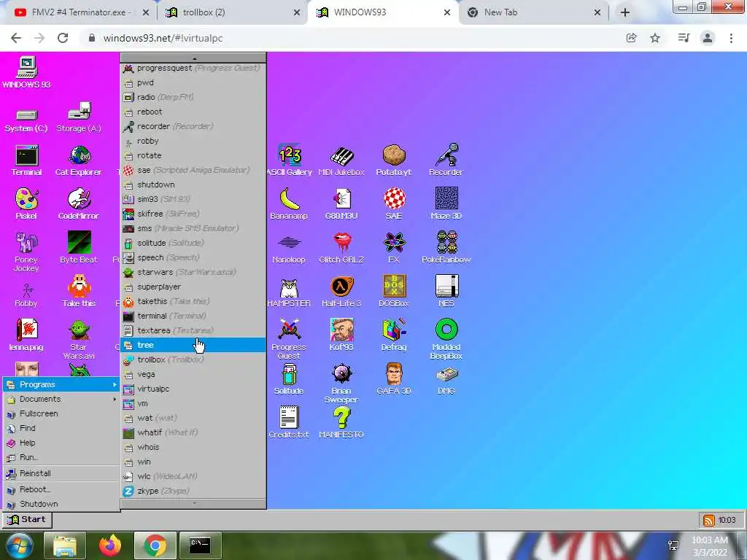Switch to the trollbox (2) browser tab
The height and width of the screenshot is (560, 747).
pos(233,12)
